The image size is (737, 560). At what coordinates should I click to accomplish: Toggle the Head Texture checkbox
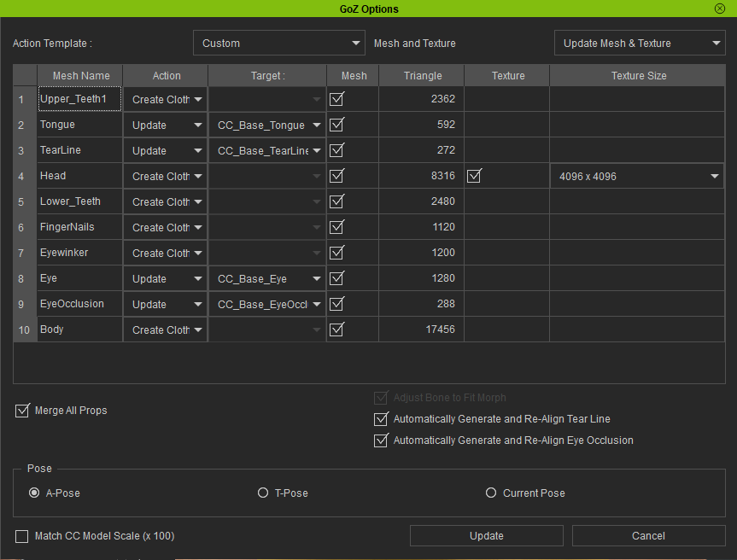475,177
